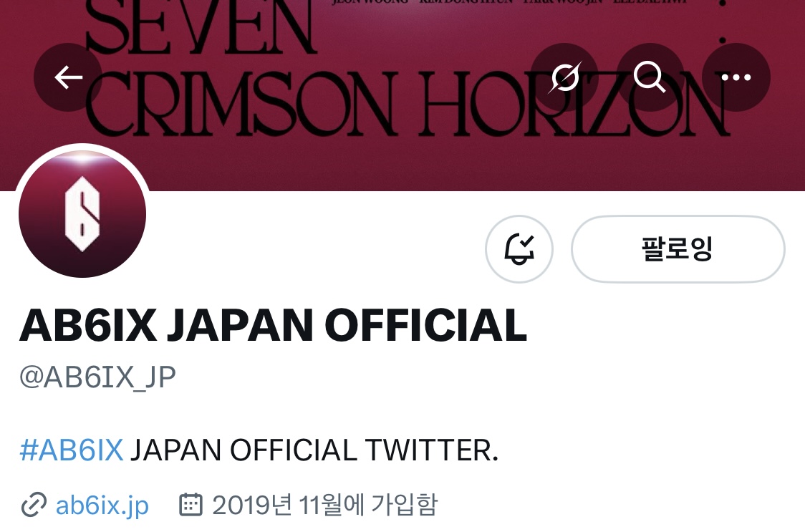Open the AB6IX profile picture
Screen dimensions: 805x532
(82, 213)
